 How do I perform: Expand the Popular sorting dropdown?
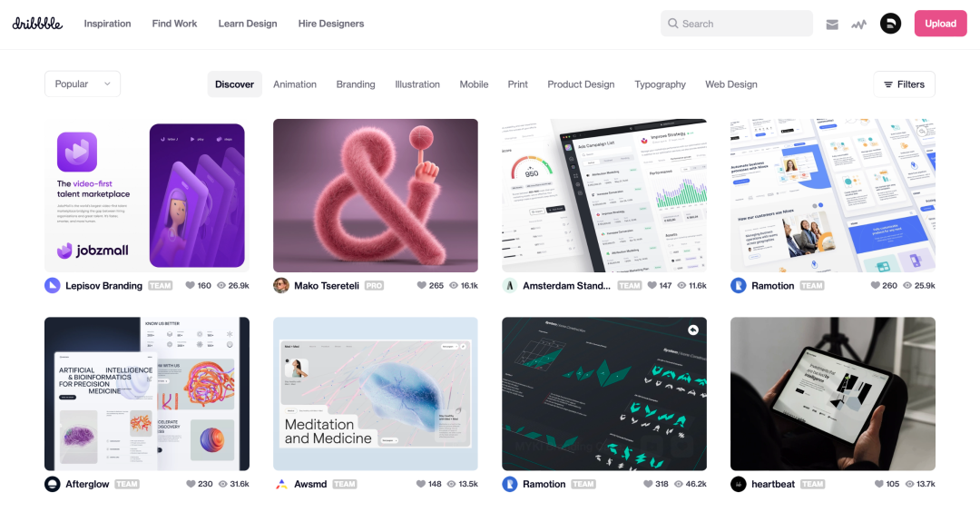coord(83,84)
